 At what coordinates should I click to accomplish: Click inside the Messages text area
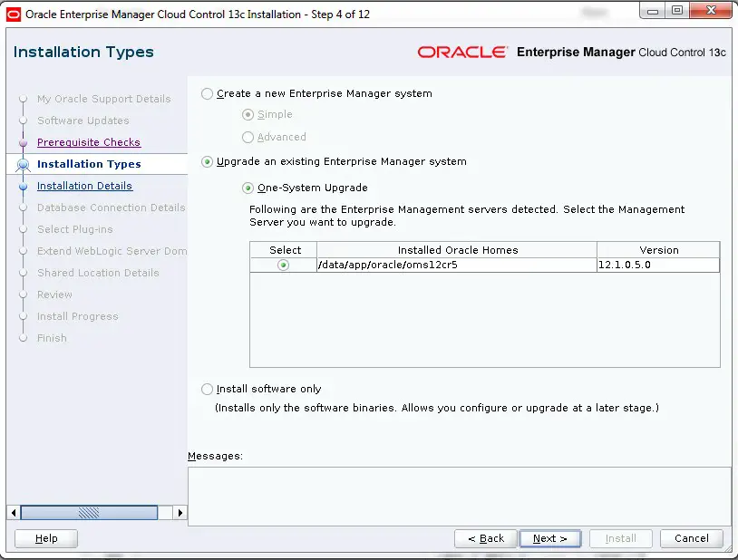(460, 497)
